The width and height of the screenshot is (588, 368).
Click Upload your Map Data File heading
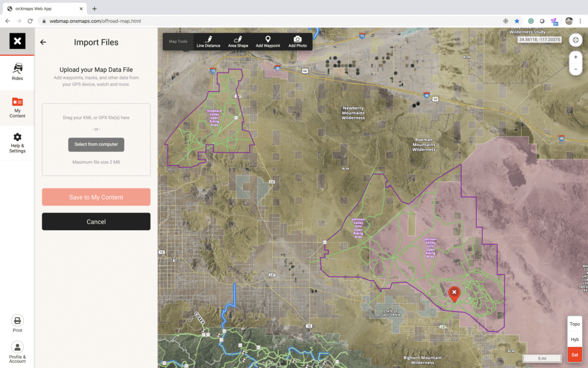pos(96,70)
